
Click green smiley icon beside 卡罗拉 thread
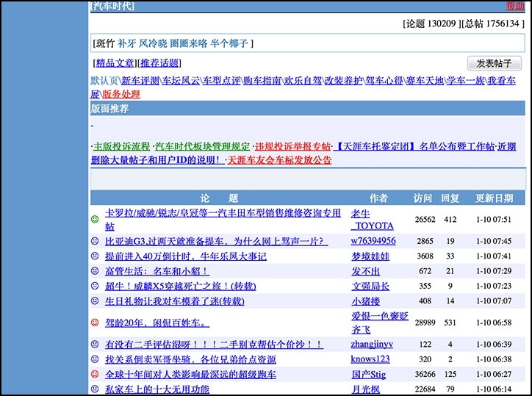(x=95, y=220)
